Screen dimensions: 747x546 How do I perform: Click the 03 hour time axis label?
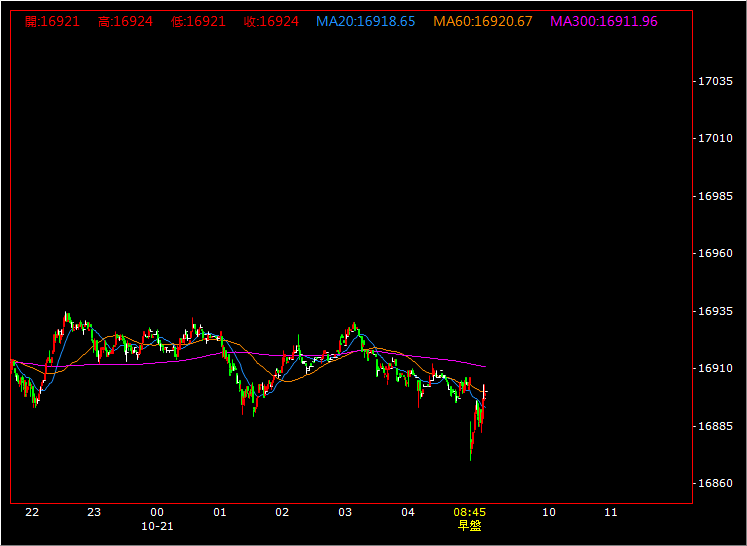coord(345,512)
